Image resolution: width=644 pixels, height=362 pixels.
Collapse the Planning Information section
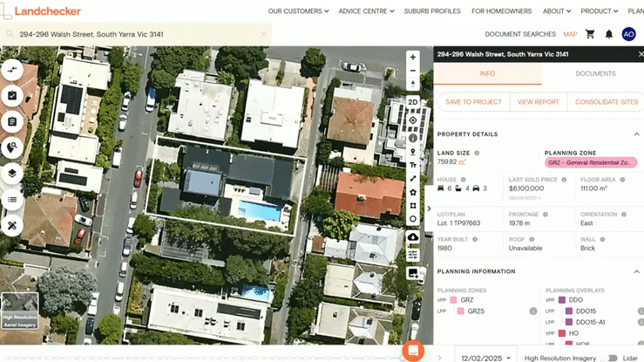click(x=636, y=271)
